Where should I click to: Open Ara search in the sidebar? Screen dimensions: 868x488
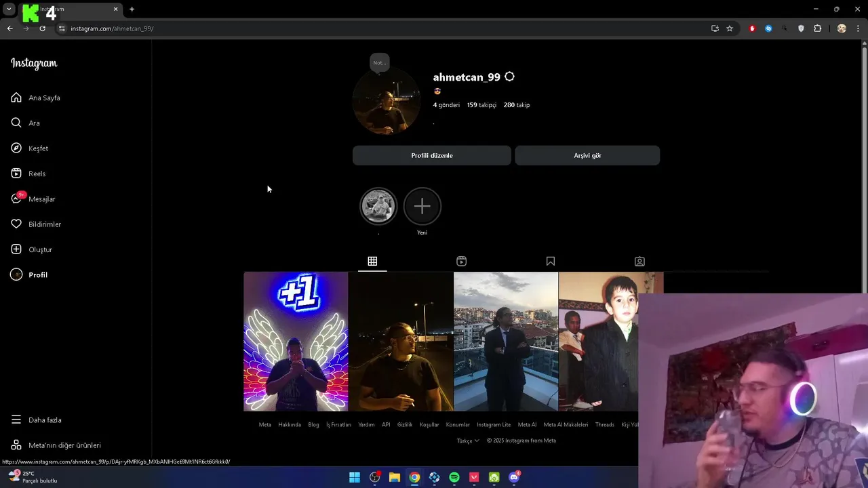tap(25, 123)
